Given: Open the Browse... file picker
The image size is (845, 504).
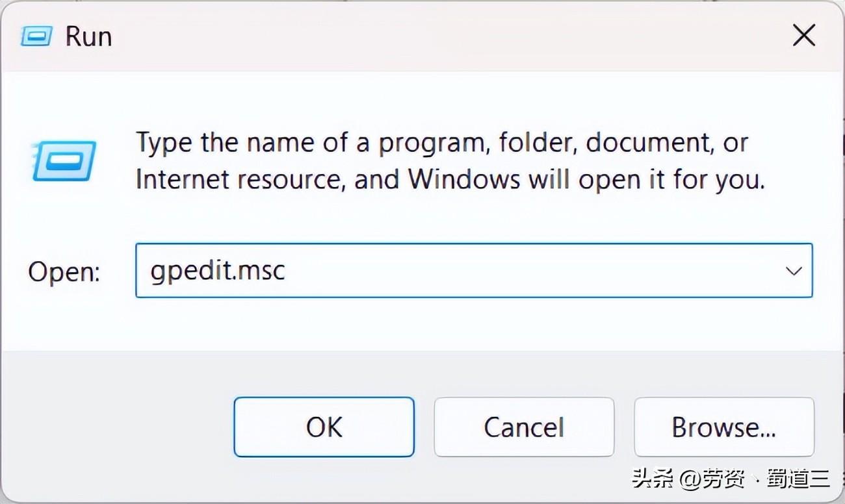Looking at the screenshot, I should coord(723,427).
